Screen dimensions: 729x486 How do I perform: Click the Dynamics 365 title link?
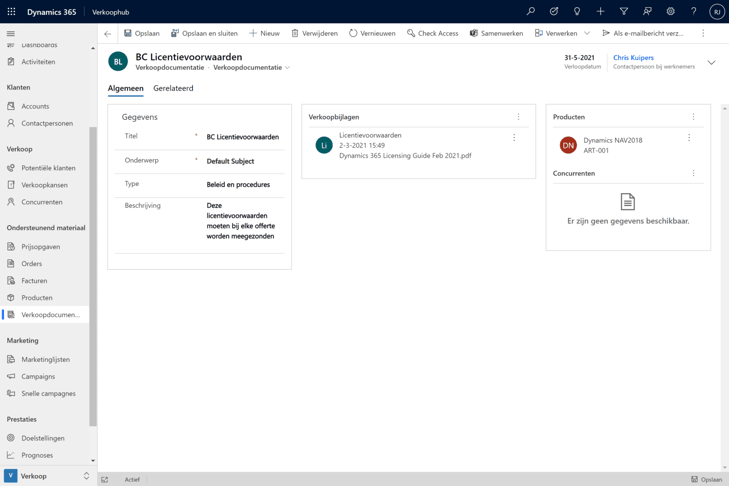coord(52,12)
